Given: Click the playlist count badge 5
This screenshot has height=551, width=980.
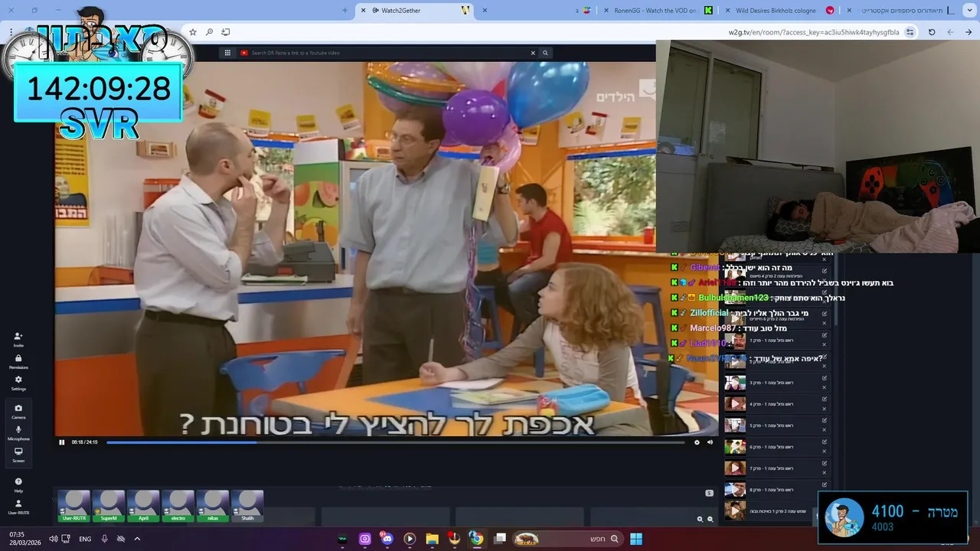Looking at the screenshot, I should point(709,493).
